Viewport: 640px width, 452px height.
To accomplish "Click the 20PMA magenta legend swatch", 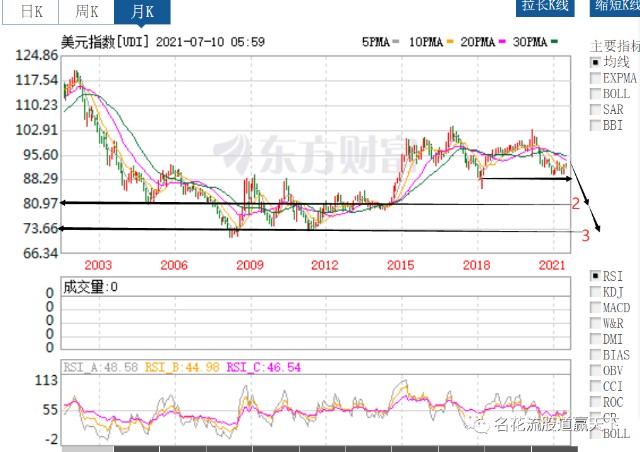I will point(502,43).
